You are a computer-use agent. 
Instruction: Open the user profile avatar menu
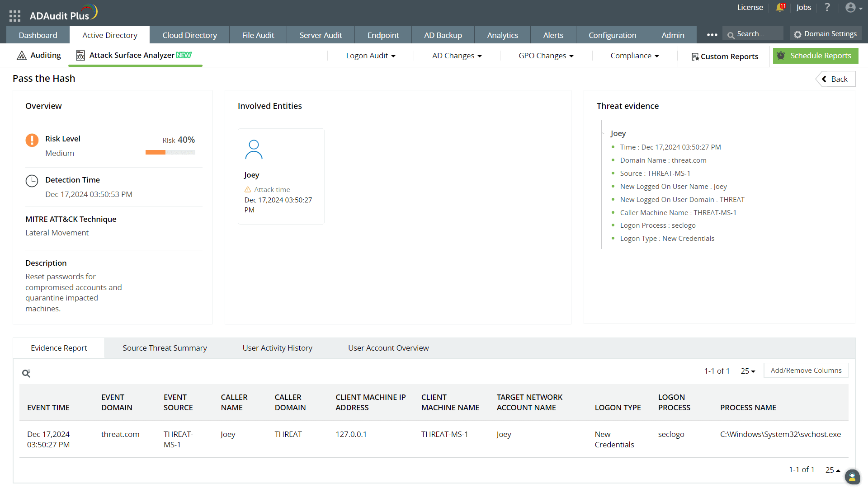(x=853, y=7)
